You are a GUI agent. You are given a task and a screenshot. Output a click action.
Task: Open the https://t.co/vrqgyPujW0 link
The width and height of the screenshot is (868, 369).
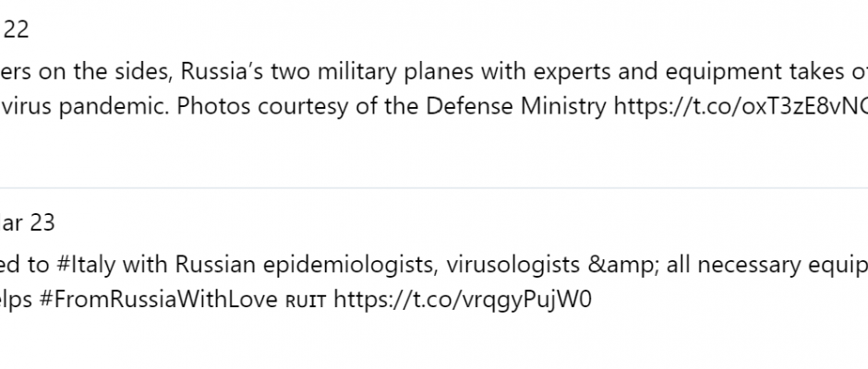(463, 299)
